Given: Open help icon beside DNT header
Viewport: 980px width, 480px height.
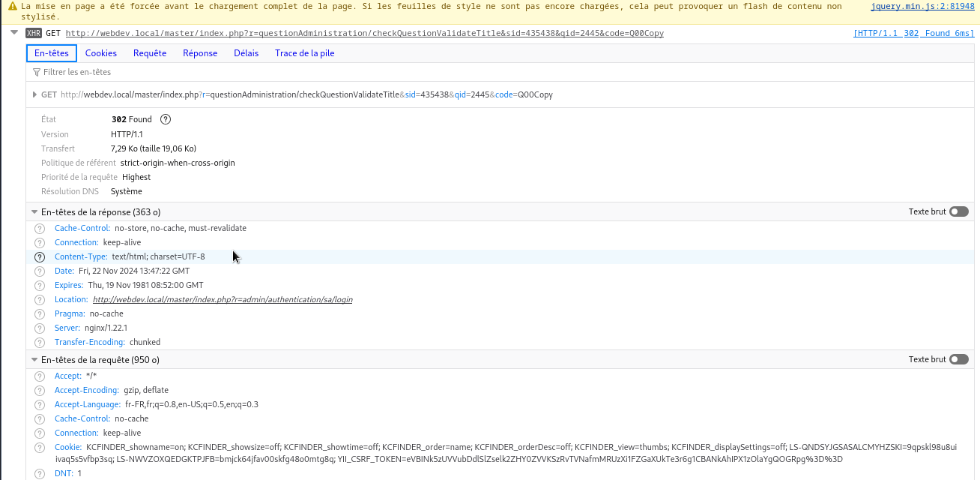Looking at the screenshot, I should [x=40, y=473].
